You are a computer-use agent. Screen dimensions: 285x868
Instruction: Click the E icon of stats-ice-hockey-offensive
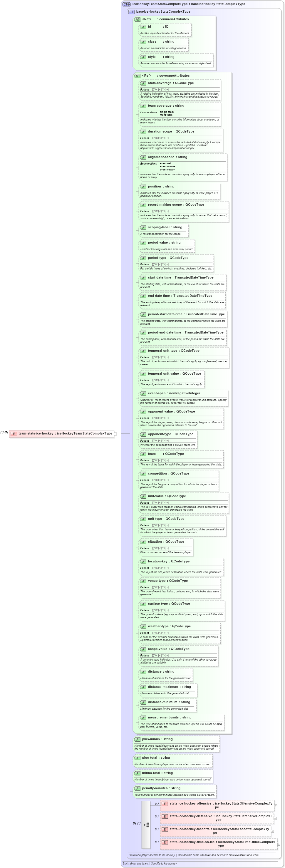165,804
